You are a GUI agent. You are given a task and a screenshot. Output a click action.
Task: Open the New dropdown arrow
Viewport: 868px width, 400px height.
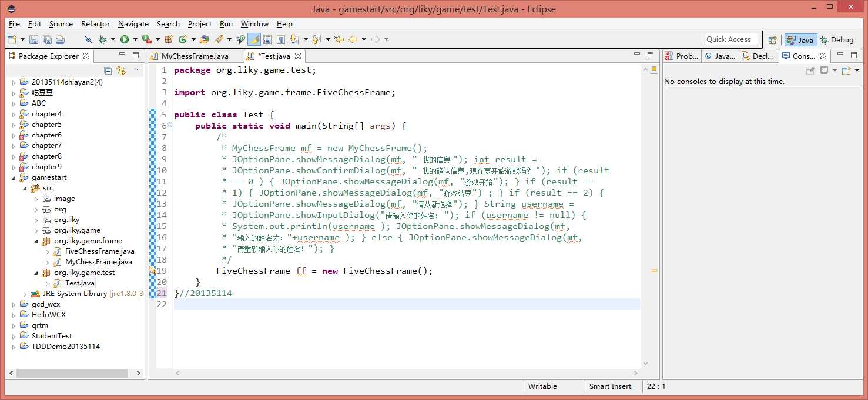(x=22, y=39)
